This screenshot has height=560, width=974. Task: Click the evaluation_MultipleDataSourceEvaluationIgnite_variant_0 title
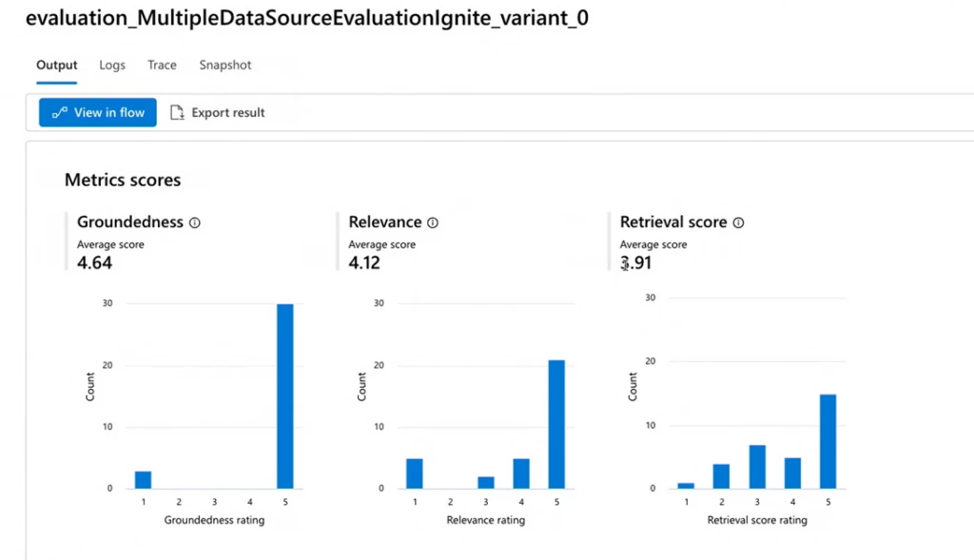(x=307, y=18)
